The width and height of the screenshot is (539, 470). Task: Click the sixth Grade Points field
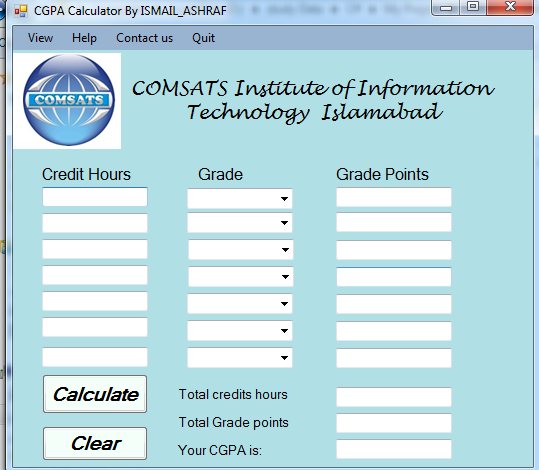pyautogui.click(x=394, y=331)
